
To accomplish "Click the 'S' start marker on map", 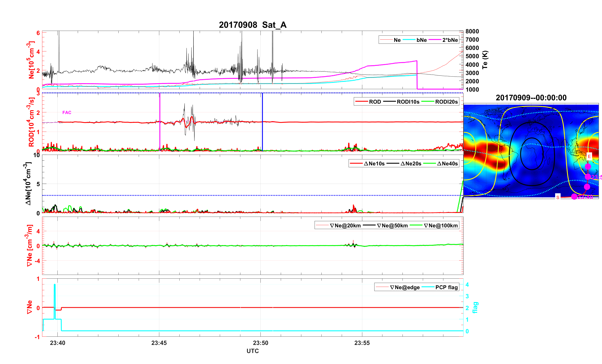I will point(558,197).
